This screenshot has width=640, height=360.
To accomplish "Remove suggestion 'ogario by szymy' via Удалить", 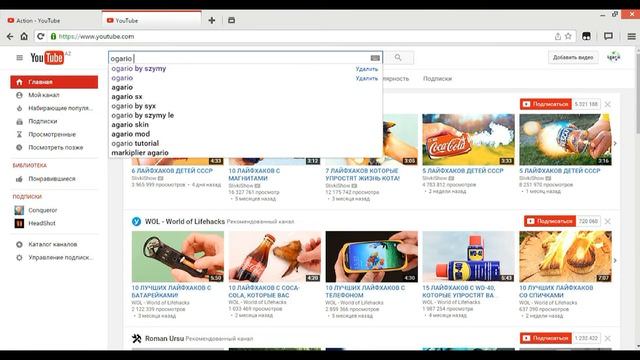I will pyautogui.click(x=367, y=69).
